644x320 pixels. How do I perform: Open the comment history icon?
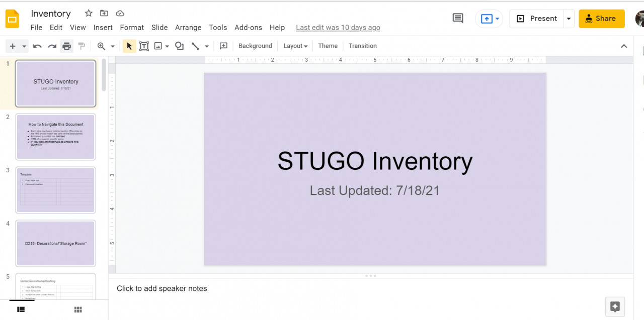[458, 19]
